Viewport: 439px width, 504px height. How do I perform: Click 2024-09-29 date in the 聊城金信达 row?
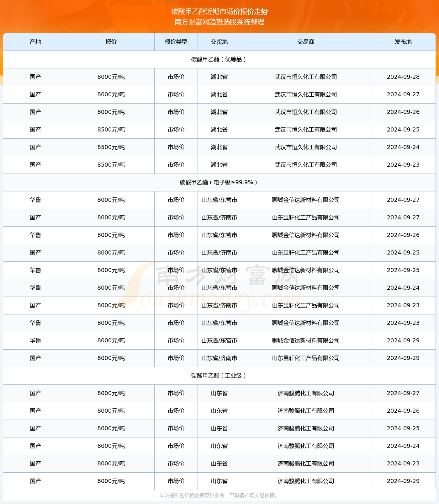pos(403,340)
